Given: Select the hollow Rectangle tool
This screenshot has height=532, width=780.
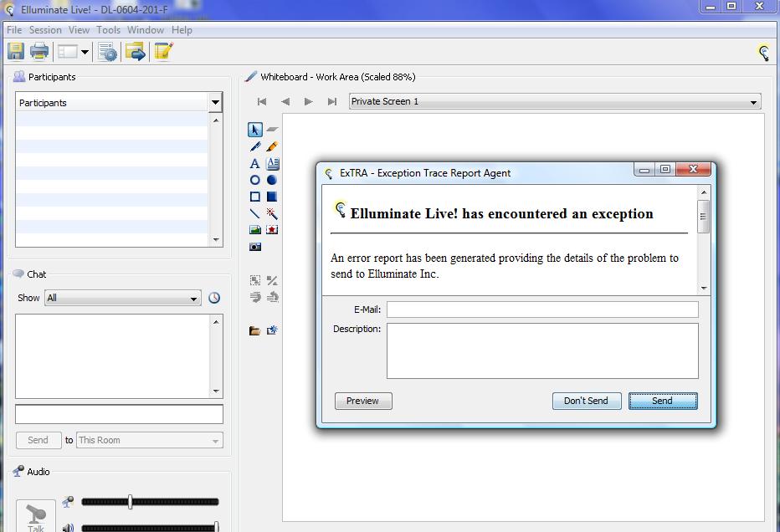Looking at the screenshot, I should pyautogui.click(x=254, y=197).
